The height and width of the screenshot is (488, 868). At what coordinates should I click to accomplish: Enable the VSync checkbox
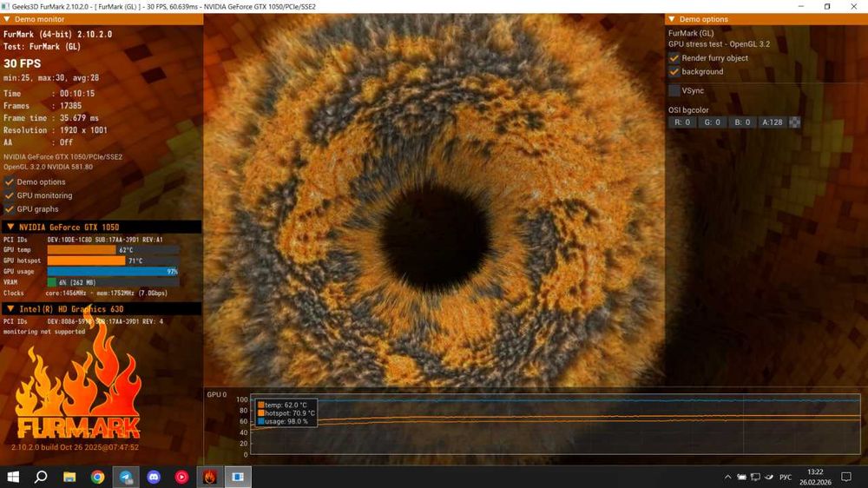[674, 90]
